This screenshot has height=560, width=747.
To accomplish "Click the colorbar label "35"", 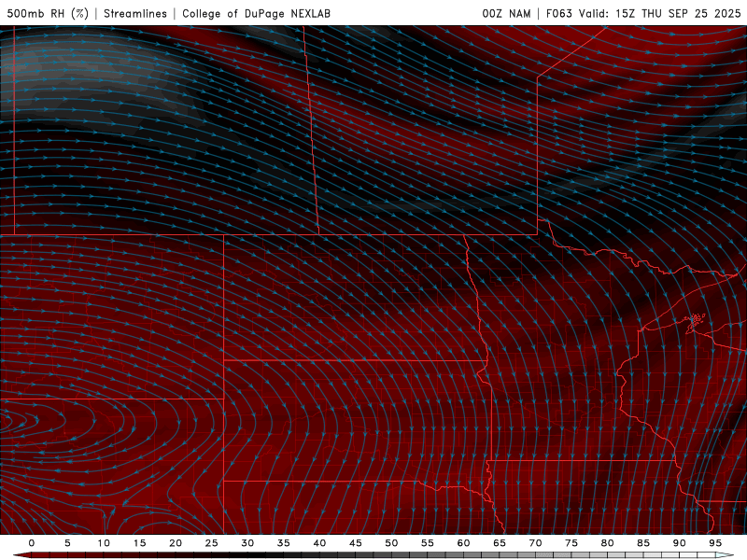I will click(x=284, y=543).
